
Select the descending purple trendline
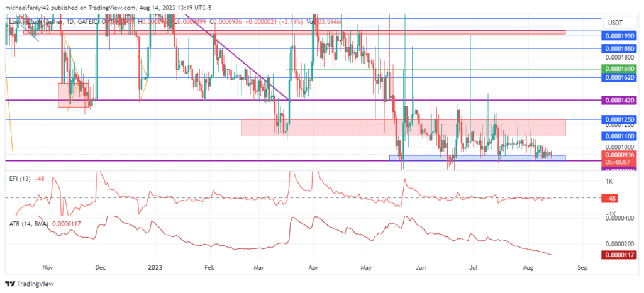click(236, 57)
